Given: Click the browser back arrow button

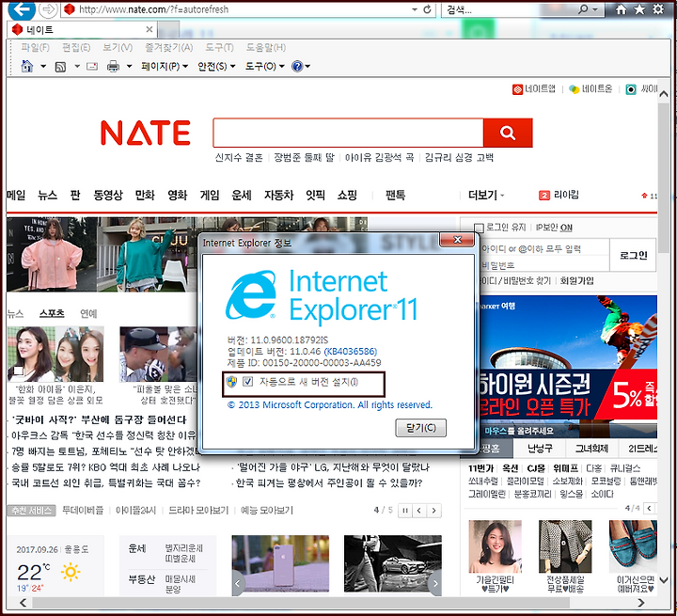Looking at the screenshot, I should (22, 9).
